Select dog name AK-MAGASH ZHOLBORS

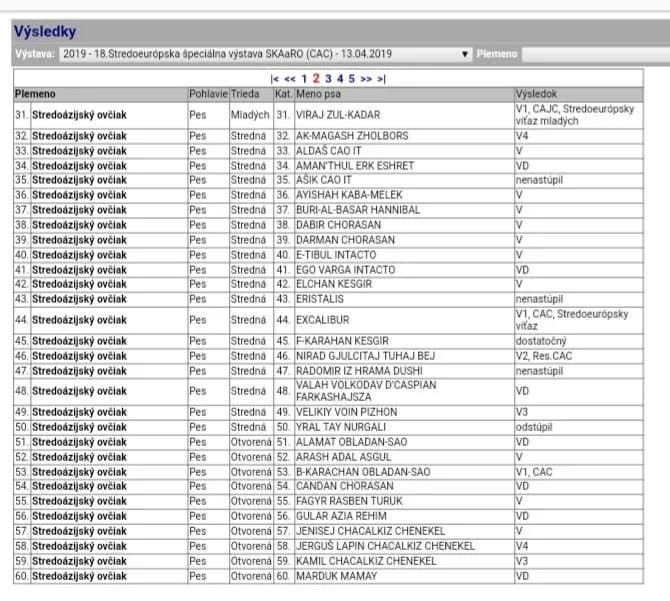click(352, 136)
